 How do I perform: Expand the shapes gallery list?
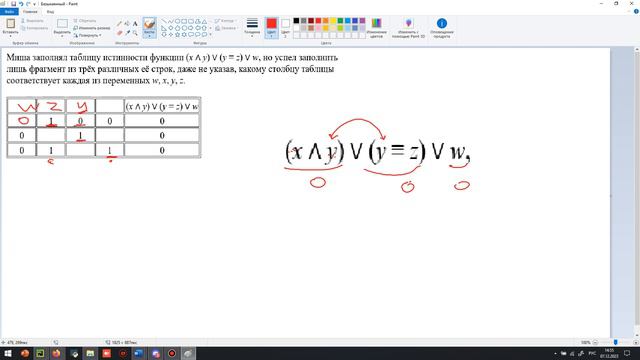pyautogui.click(x=210, y=35)
